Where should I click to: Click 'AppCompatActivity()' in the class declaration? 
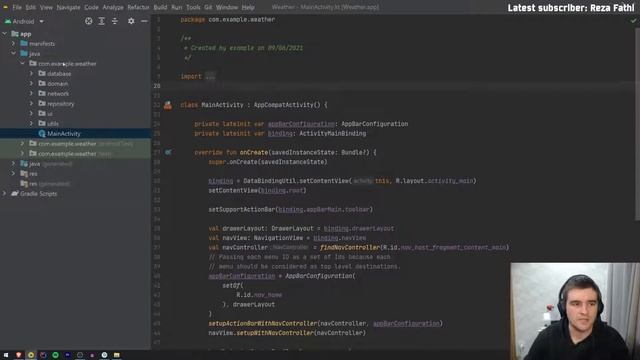click(x=287, y=105)
